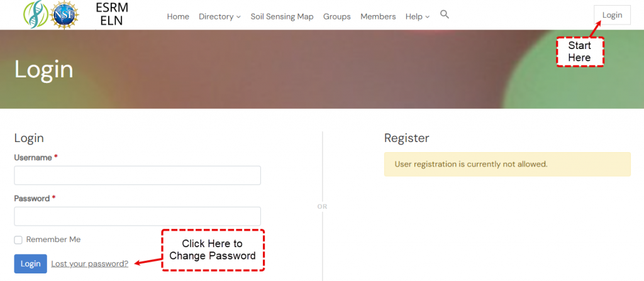
Task: Click the registration not allowed notice
Action: tap(507, 164)
